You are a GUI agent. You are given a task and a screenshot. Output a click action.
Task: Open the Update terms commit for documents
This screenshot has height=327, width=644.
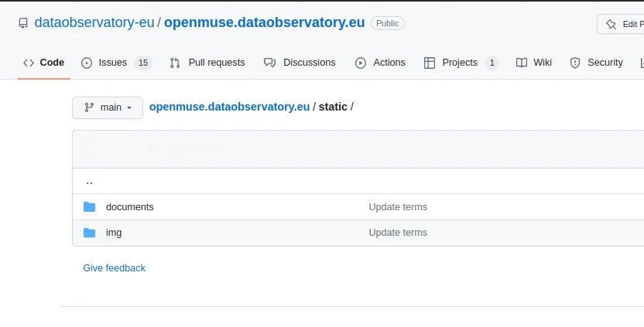(398, 206)
